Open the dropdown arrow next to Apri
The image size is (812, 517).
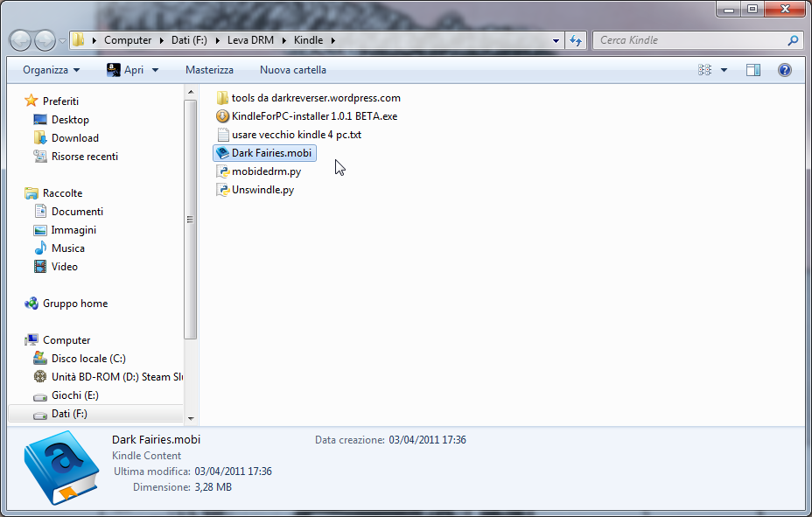click(x=155, y=70)
